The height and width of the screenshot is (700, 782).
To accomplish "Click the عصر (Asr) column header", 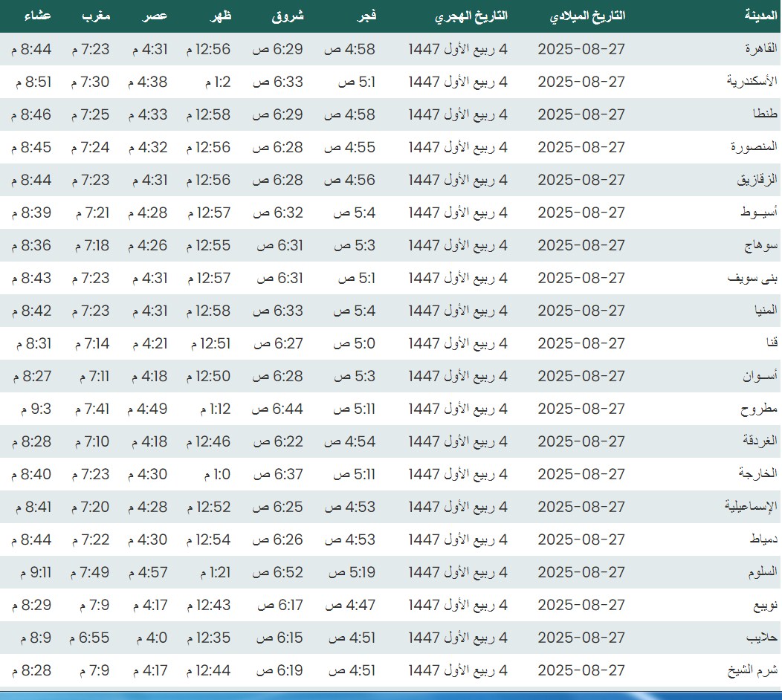I will (x=155, y=16).
